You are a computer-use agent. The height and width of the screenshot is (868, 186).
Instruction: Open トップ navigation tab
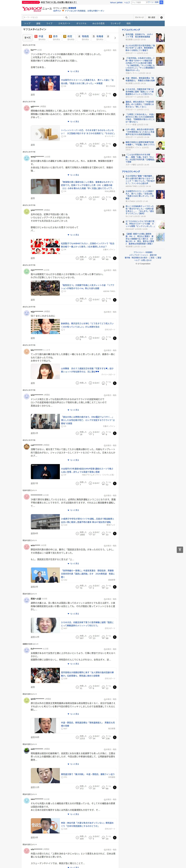[27, 24]
